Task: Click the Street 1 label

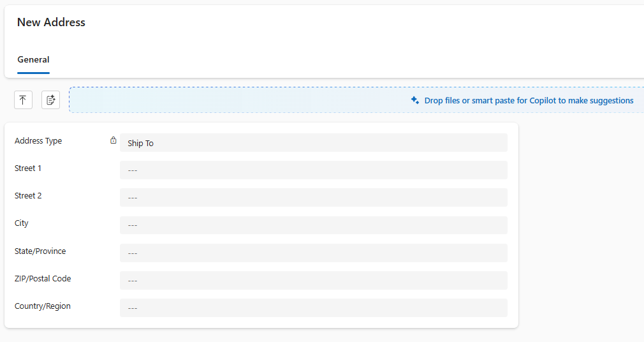Action: [28, 168]
